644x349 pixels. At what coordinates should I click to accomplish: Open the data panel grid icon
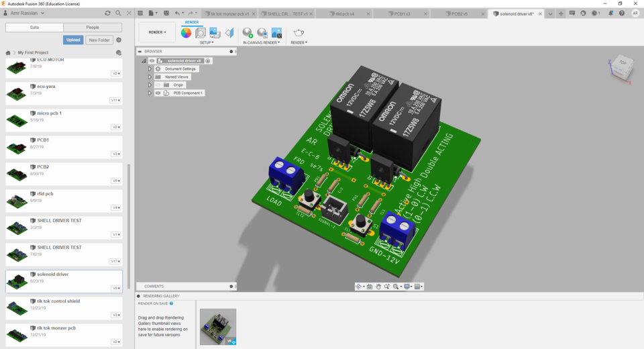point(140,13)
